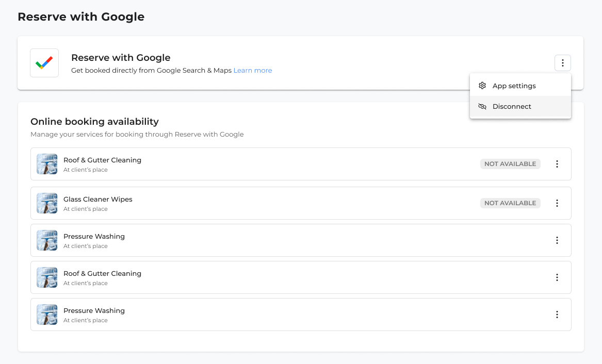Expand options for the first Pressure Washing service
602x364 pixels.
pos(557,240)
